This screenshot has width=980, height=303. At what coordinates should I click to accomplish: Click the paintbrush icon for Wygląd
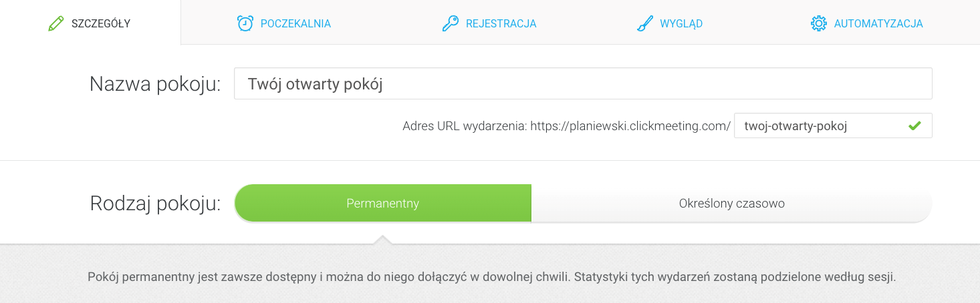pyautogui.click(x=644, y=24)
